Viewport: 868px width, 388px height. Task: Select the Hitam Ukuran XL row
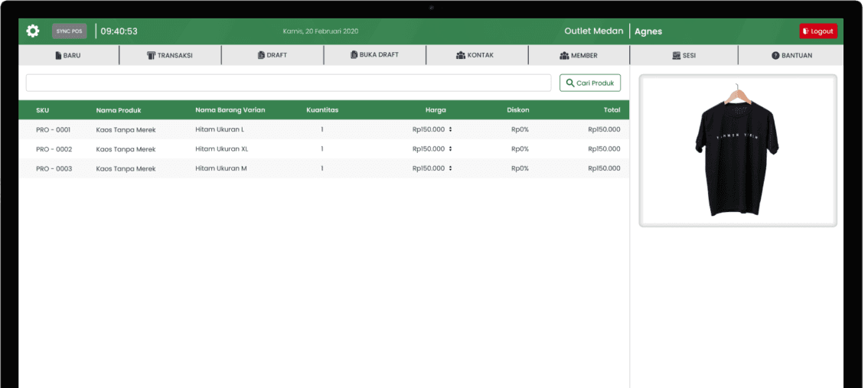click(x=221, y=149)
